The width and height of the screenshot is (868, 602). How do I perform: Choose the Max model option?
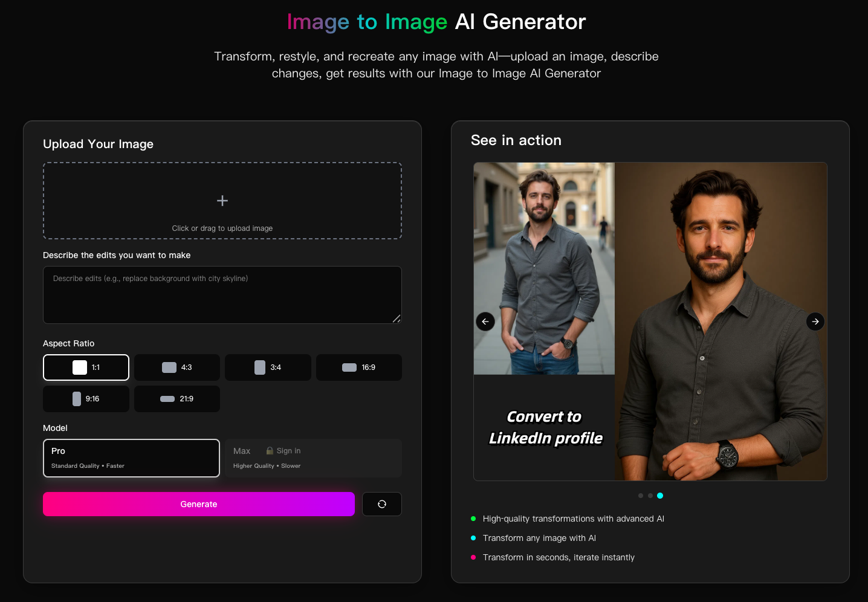(x=313, y=458)
